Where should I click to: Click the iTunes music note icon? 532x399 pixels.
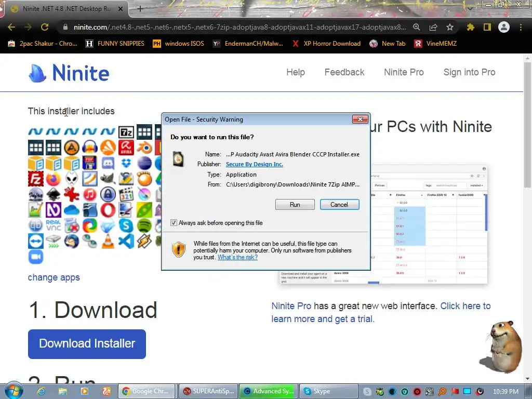click(89, 194)
